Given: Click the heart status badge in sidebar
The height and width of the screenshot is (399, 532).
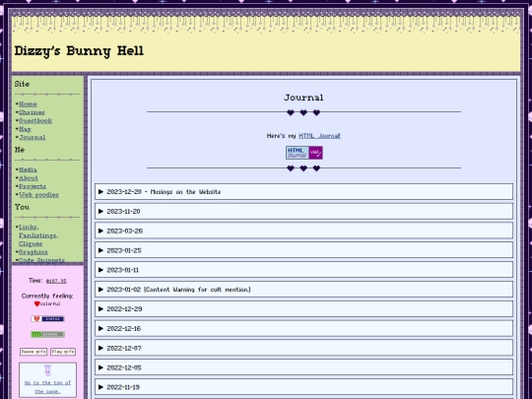Looking at the screenshot, I should [x=47, y=319].
